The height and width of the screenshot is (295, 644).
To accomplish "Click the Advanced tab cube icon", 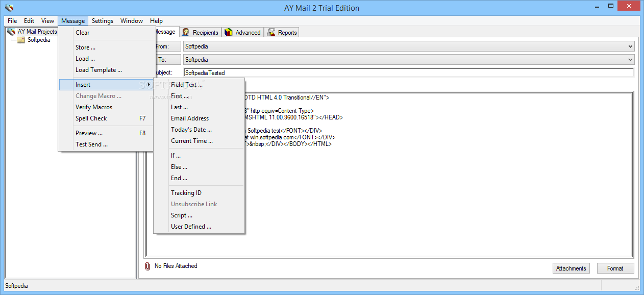I will pos(229,32).
